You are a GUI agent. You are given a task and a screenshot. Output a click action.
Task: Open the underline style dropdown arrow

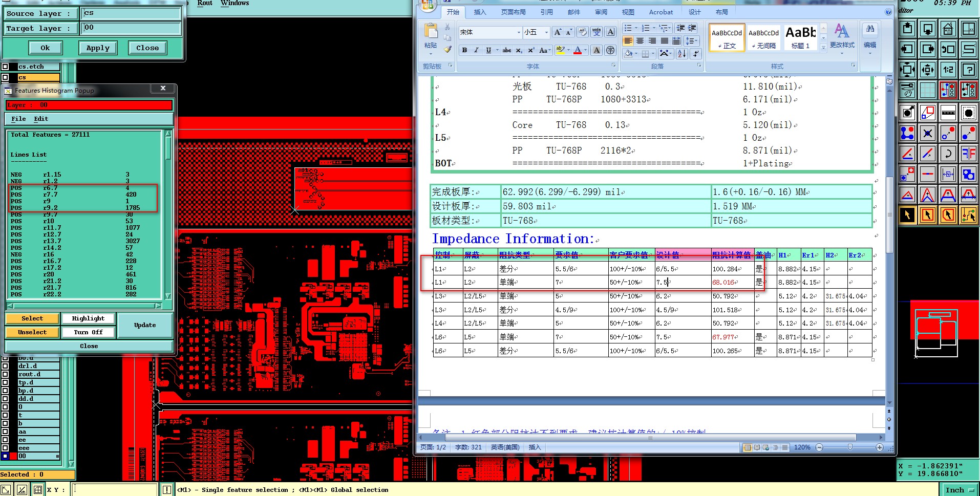tap(497, 50)
